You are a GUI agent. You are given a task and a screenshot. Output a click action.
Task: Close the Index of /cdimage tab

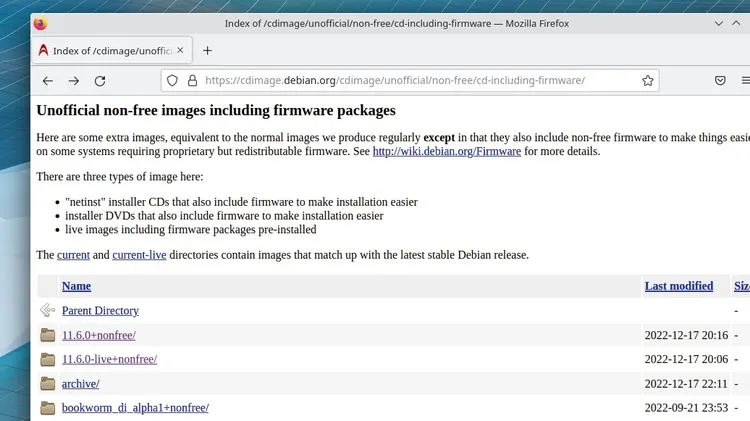point(180,50)
